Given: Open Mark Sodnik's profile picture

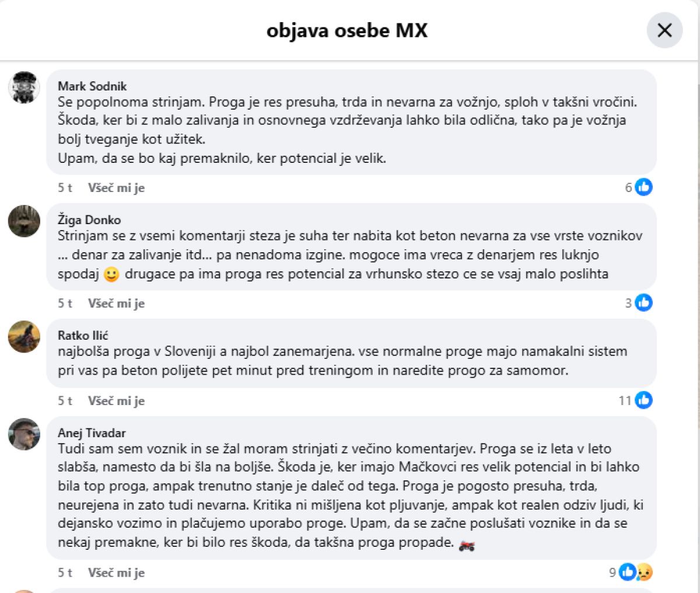Looking at the screenshot, I should pyautogui.click(x=24, y=88).
